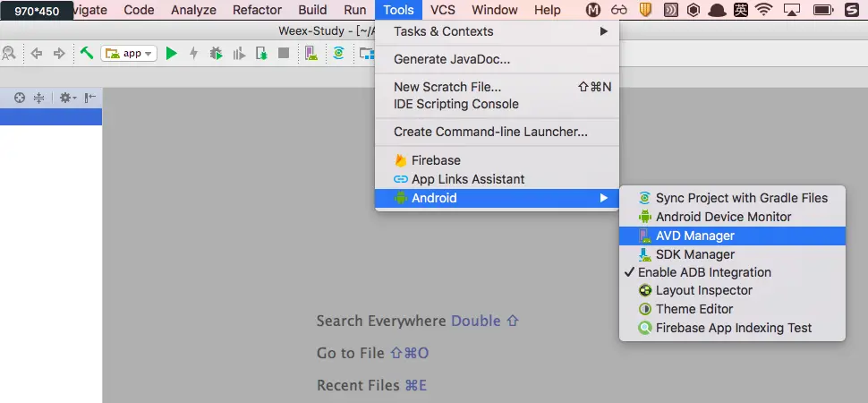Open the Refactor menu
Viewport: 868px width, 403px height.
(257, 10)
